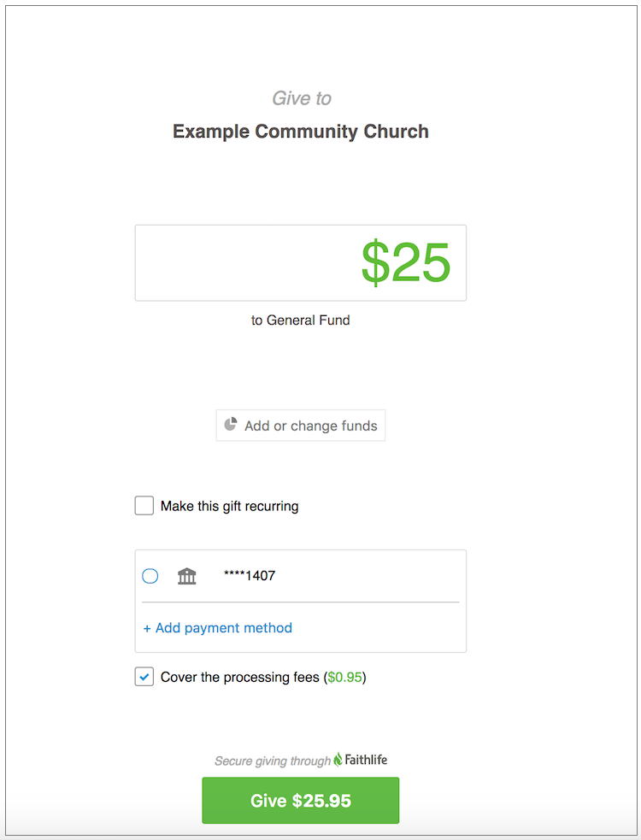Screen dimensions: 641x840
Task: Click the Faithlife brand name text
Action: point(366,760)
